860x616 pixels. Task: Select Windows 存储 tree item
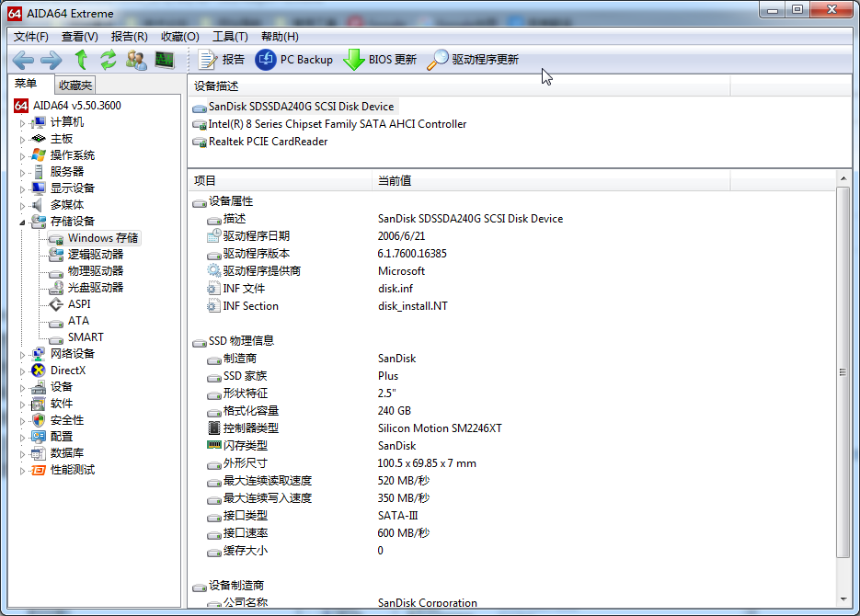point(103,238)
